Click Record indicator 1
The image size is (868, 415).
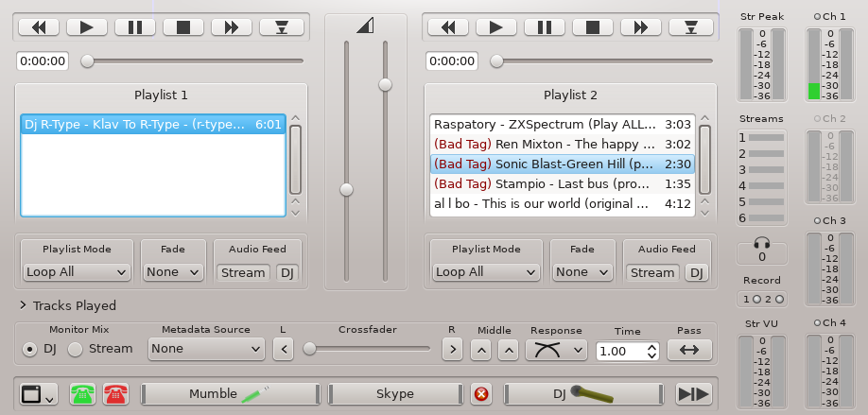coord(756,300)
